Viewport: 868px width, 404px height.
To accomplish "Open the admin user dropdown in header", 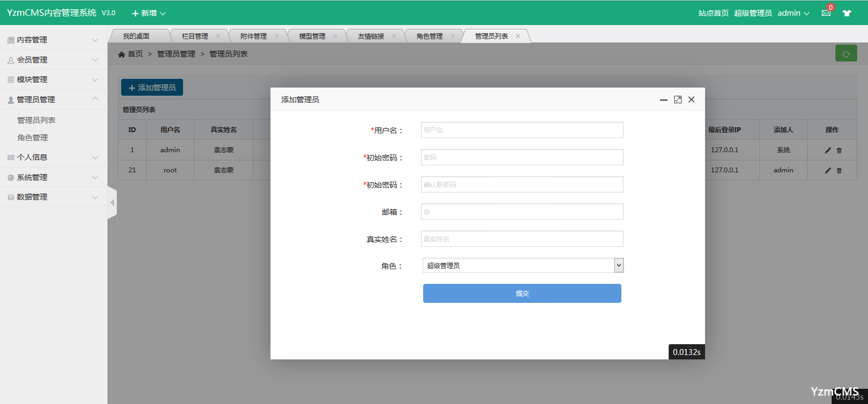I will (x=793, y=13).
